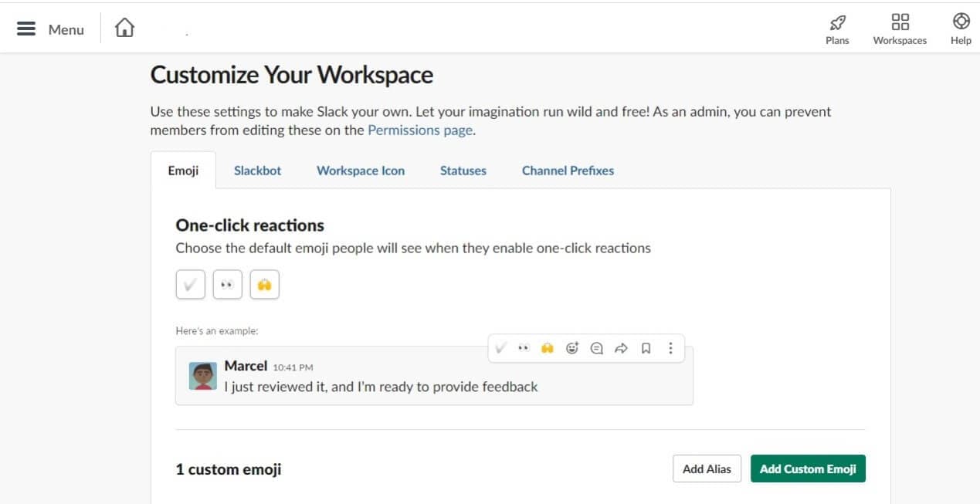Switch to the Statuses tab

click(463, 171)
